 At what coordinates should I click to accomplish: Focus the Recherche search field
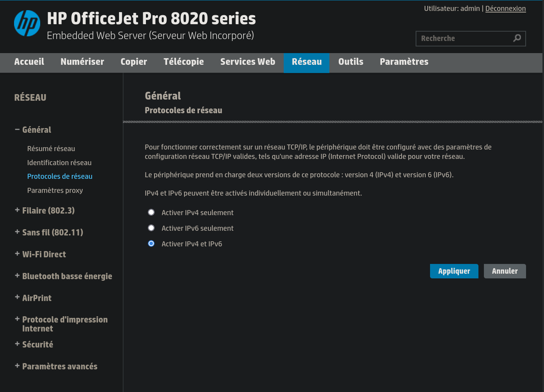pyautogui.click(x=465, y=39)
